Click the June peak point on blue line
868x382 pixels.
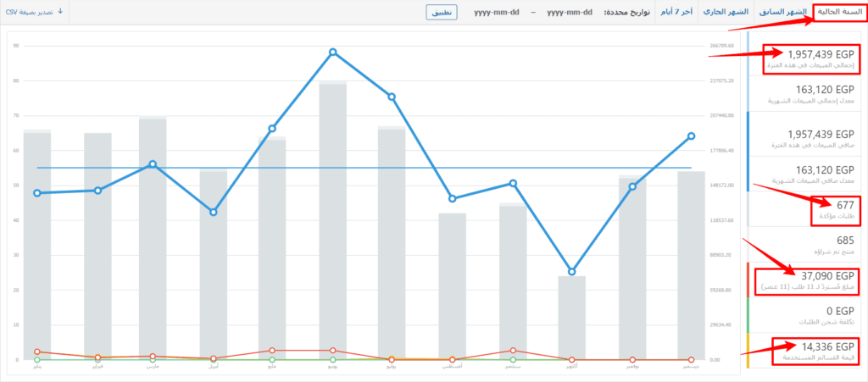coord(332,52)
